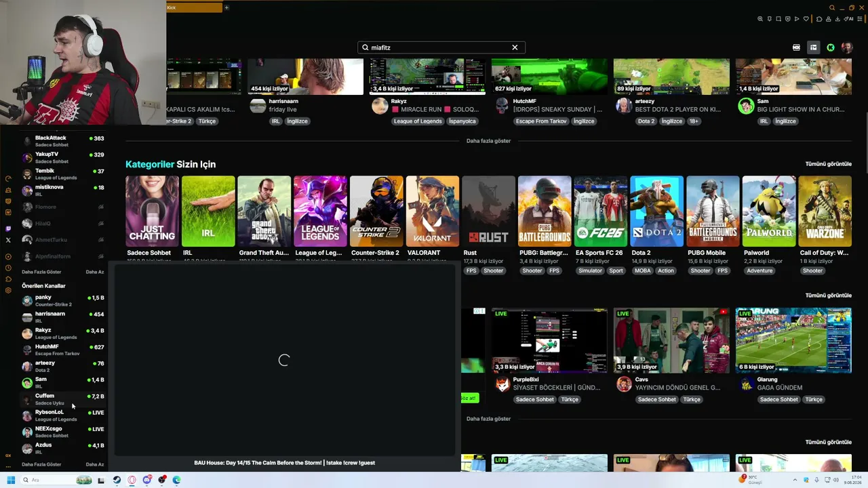Click the green Kick K icon in header
868x488 pixels.
click(x=830, y=47)
